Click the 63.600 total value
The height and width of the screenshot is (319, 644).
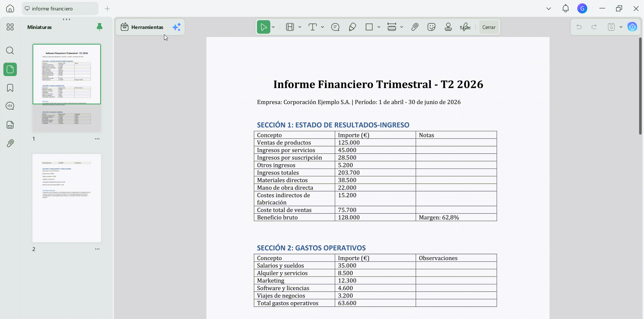coord(347,303)
